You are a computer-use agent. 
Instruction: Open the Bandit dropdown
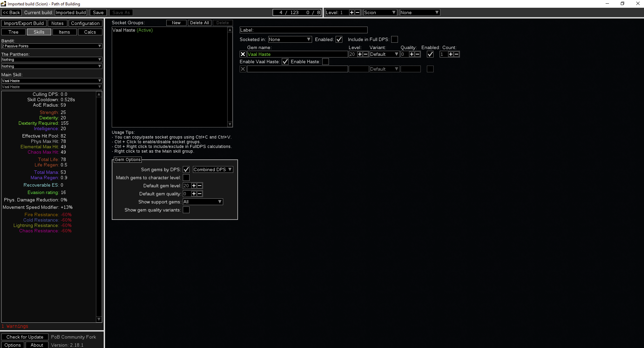tap(52, 46)
